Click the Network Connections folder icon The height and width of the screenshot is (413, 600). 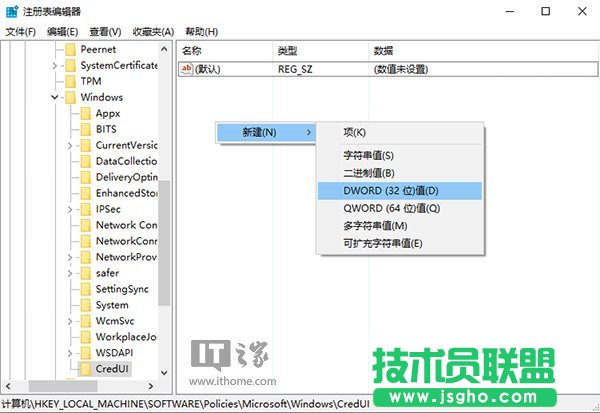point(86,225)
